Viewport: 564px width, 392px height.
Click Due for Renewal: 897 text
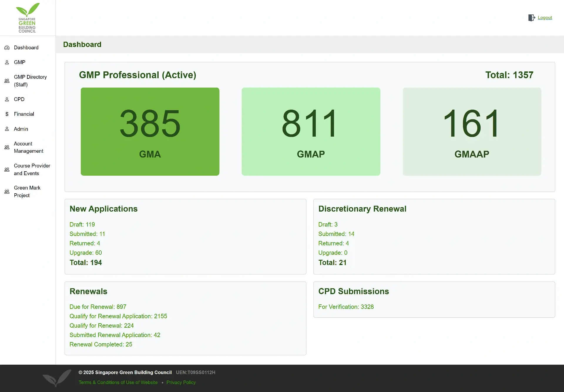[x=98, y=307]
